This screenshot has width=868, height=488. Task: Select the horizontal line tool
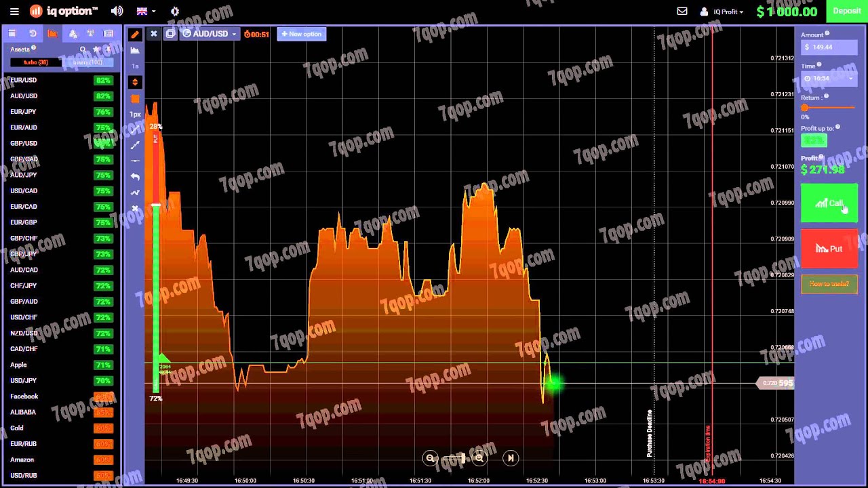click(x=135, y=161)
